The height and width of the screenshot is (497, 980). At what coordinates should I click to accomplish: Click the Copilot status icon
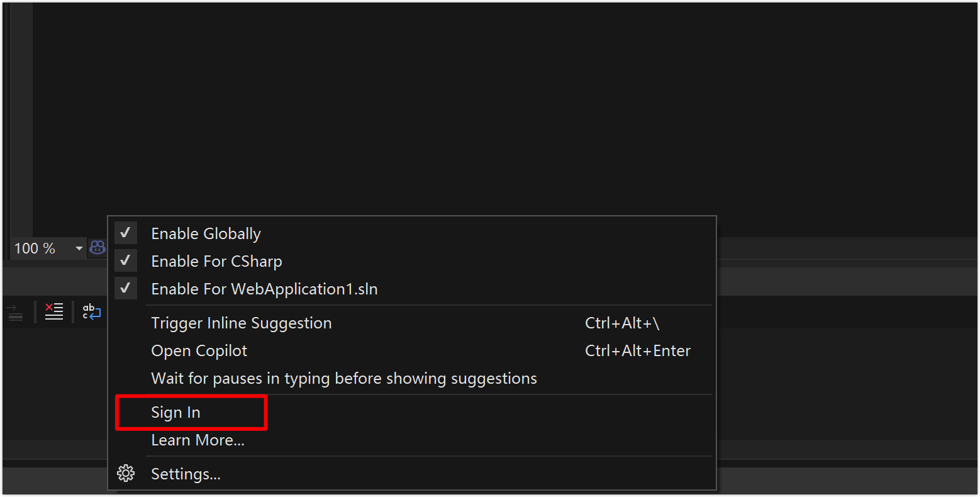tap(97, 248)
